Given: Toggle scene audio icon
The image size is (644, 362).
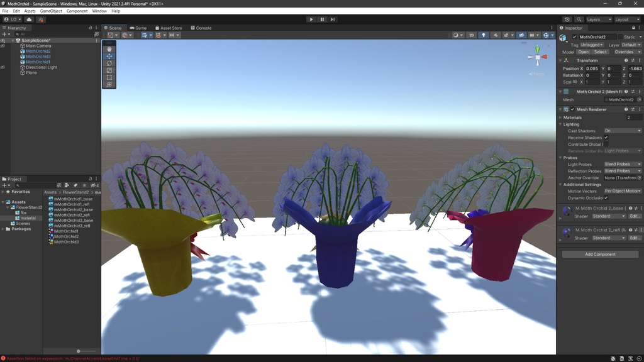Looking at the screenshot, I should point(496,35).
